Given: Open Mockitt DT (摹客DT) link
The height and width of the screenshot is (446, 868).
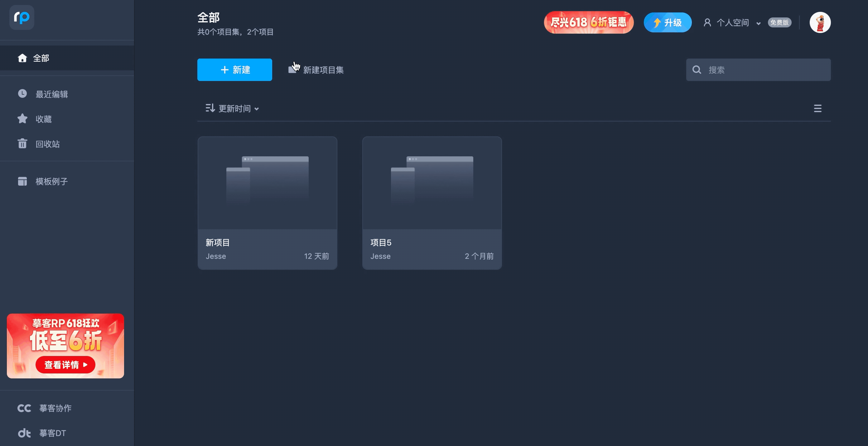Looking at the screenshot, I should (52, 433).
